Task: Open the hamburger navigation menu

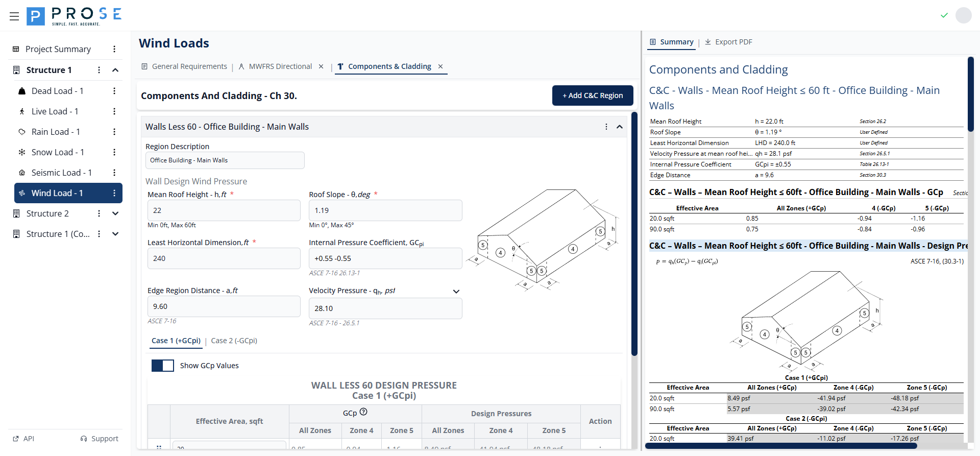Action: point(14,16)
